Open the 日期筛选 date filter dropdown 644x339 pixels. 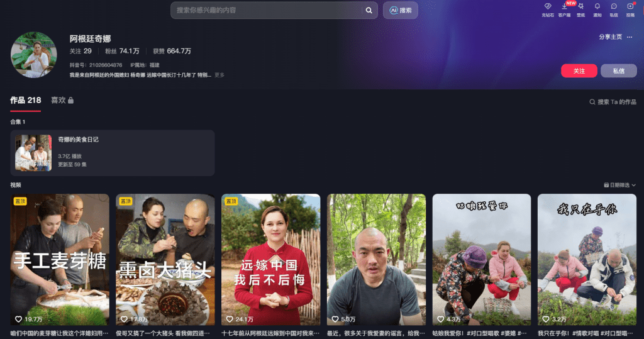[x=619, y=186]
